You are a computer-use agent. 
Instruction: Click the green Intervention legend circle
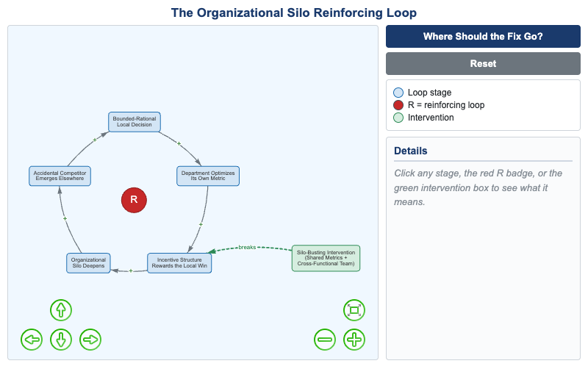(398, 118)
